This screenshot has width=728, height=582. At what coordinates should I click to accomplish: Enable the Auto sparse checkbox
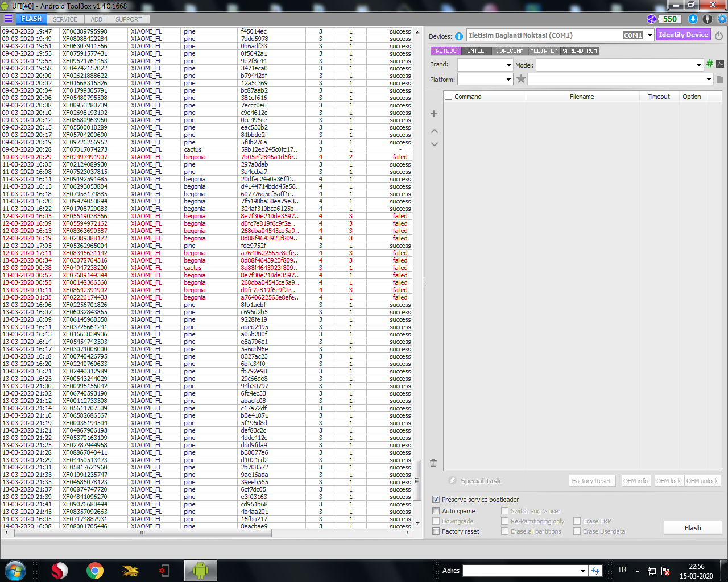436,510
